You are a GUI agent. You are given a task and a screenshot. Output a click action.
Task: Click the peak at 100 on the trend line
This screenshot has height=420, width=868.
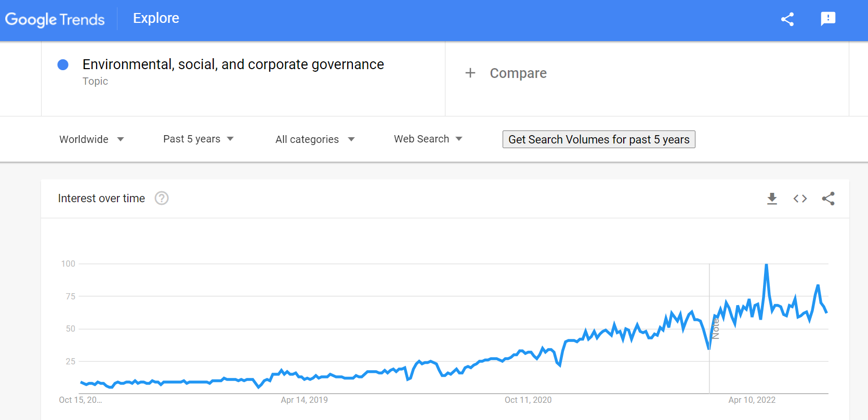point(766,265)
